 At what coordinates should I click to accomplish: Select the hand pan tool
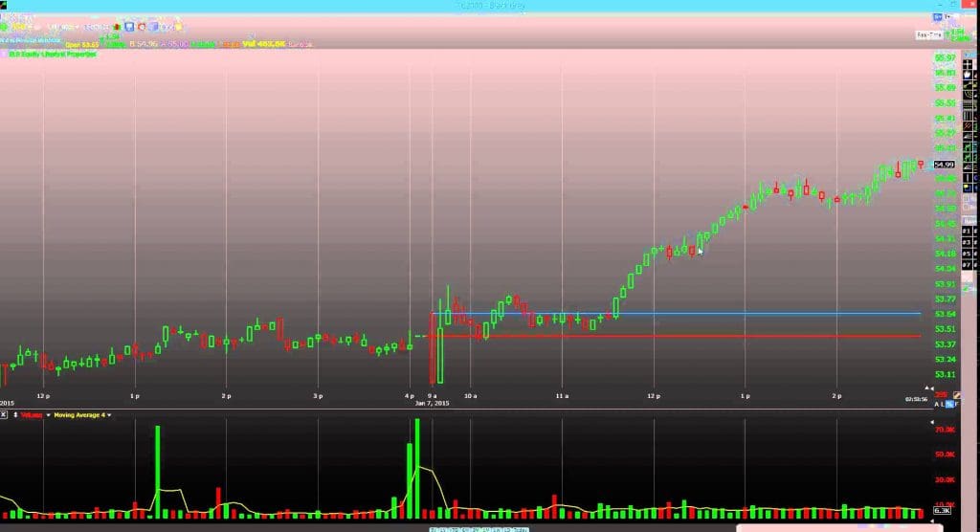968,75
